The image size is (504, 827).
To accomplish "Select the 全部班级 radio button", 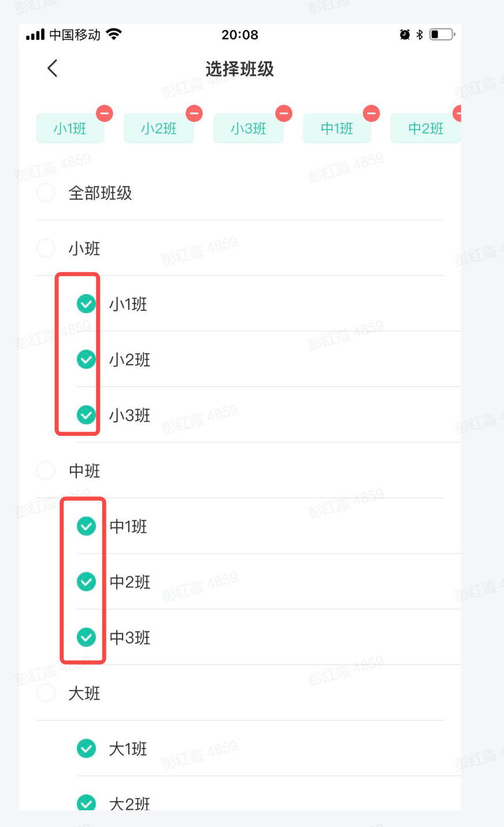I will [46, 192].
